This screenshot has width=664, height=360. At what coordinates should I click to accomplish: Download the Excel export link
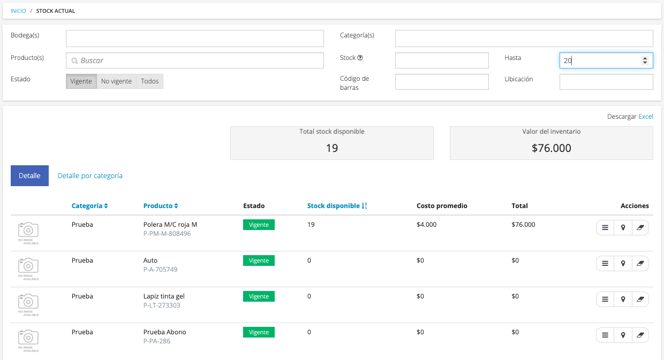645,116
